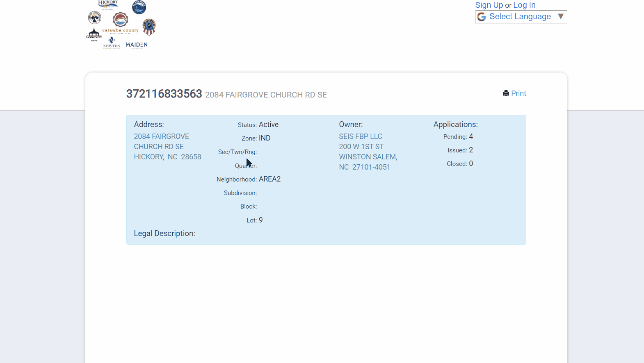644x363 pixels.
Task: Open the SEIS FBP LLC owner link
Action: (361, 136)
